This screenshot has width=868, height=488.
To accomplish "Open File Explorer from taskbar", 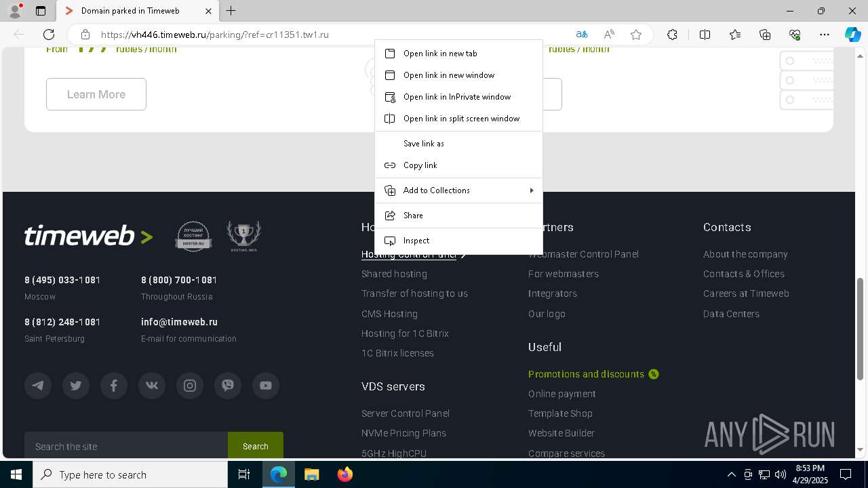I will point(311,474).
